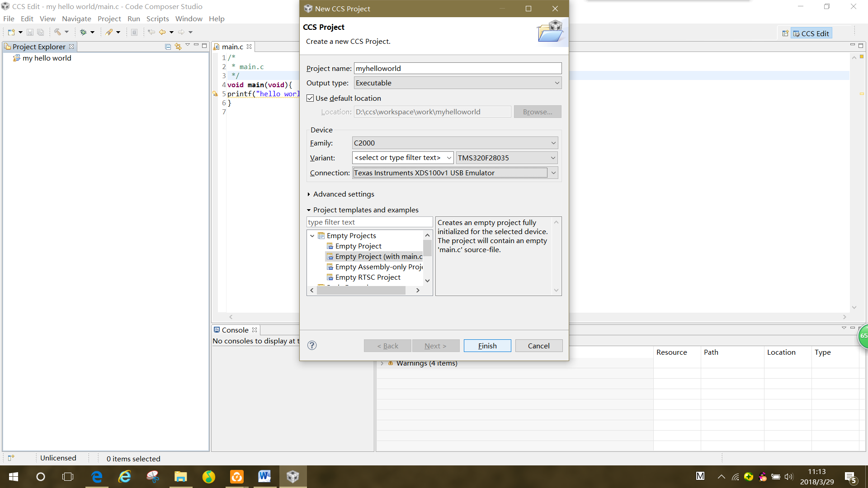
Task: Click the Finish button to create project
Action: pyautogui.click(x=488, y=346)
